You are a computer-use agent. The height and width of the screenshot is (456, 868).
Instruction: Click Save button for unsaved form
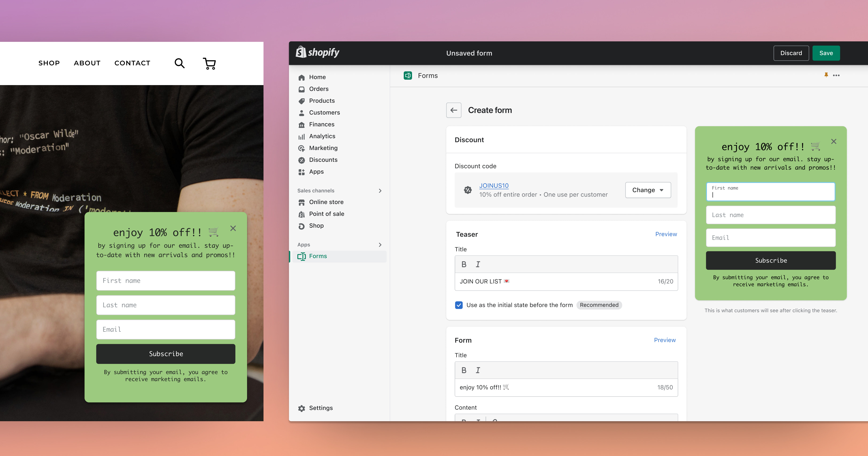pyautogui.click(x=825, y=53)
